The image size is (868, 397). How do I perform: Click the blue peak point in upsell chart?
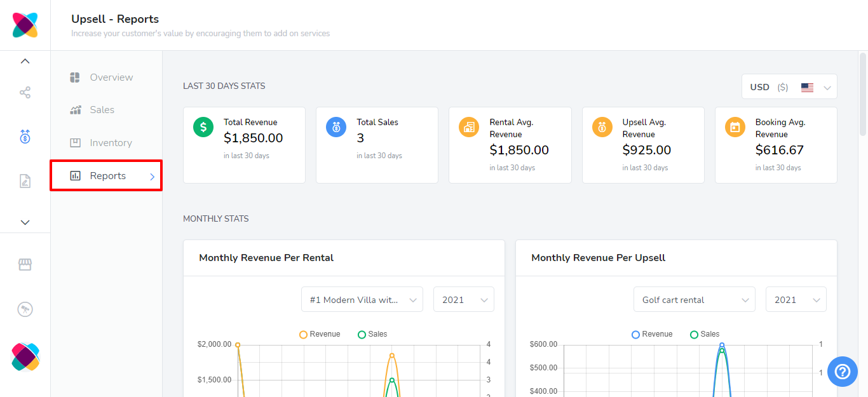(x=722, y=345)
